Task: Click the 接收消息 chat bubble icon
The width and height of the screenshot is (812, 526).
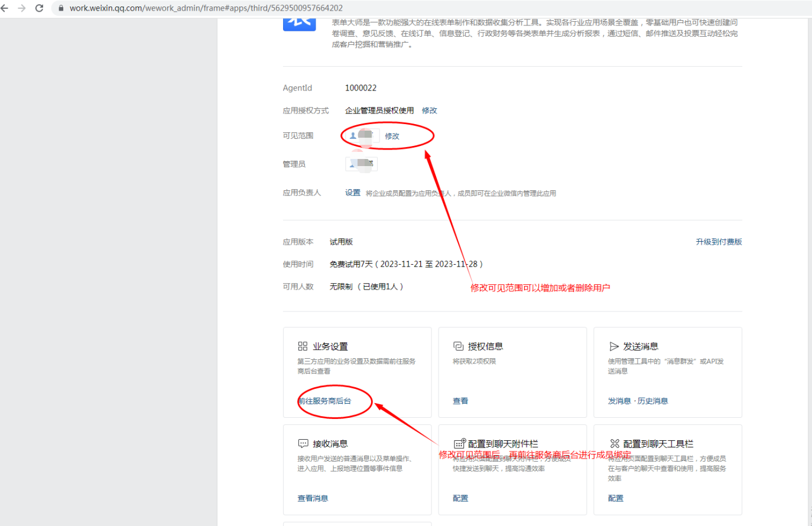Action: pyautogui.click(x=303, y=443)
